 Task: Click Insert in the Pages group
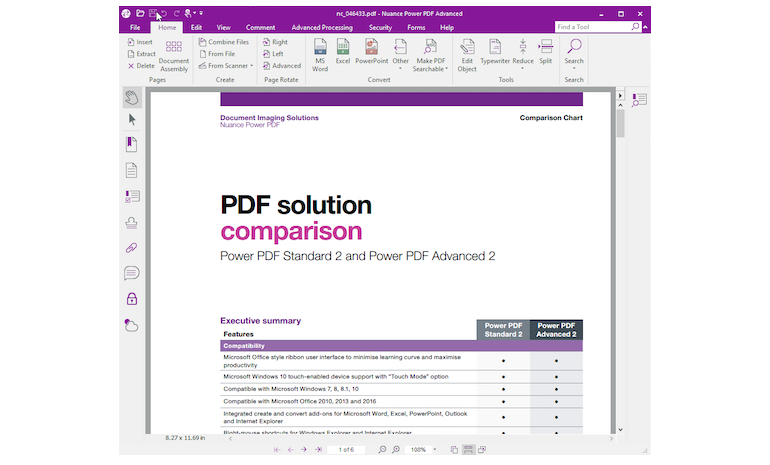click(140, 42)
